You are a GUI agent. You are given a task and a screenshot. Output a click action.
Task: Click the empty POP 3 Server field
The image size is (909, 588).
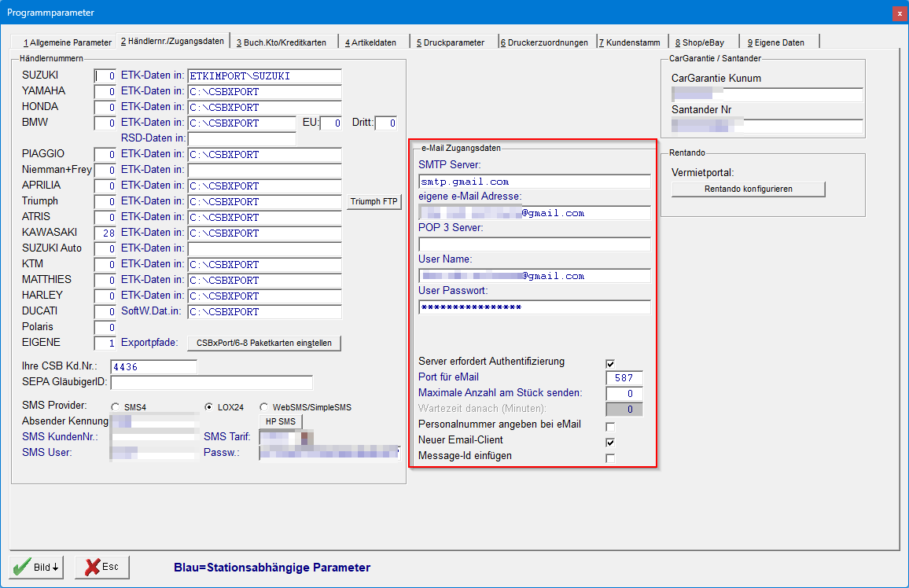pyautogui.click(x=535, y=244)
